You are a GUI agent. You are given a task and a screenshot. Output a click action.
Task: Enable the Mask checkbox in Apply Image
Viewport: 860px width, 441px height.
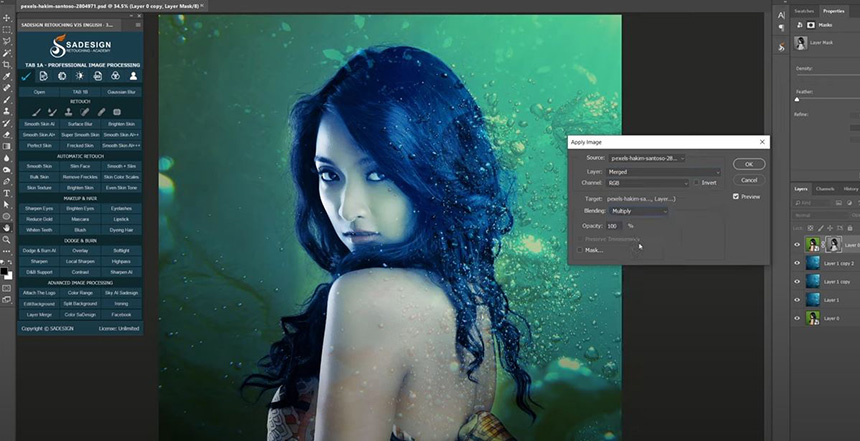[578, 250]
